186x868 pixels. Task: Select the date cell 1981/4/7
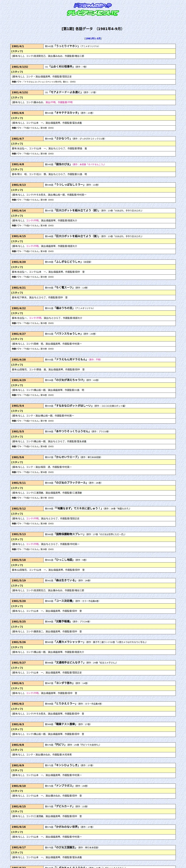coord(27,138)
